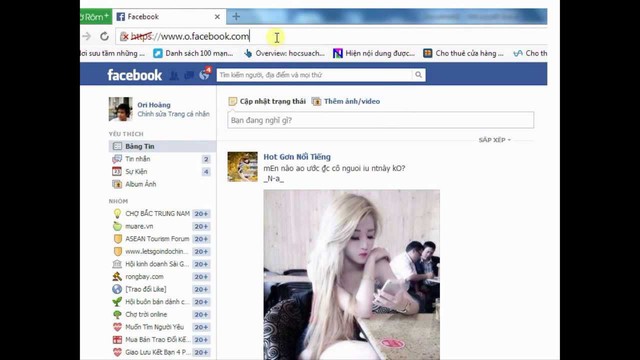Screen dimensions: 640x360
Task: Click Tin nhắn unread count 2
Action: point(206,159)
